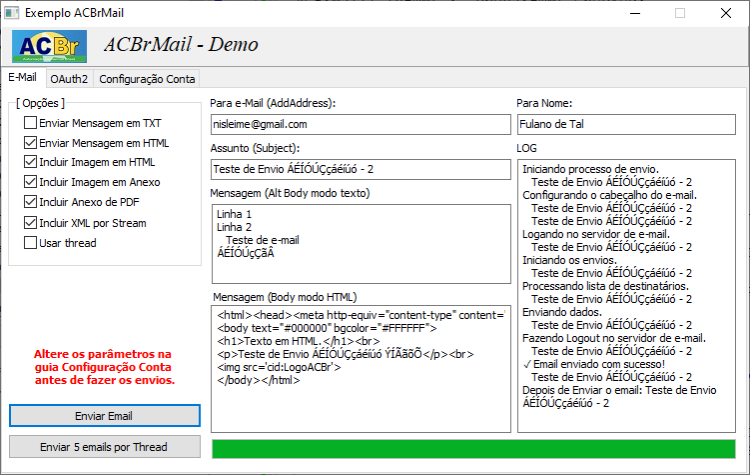Click the img src cid:LogoACBr line
The image size is (750, 475).
(279, 367)
